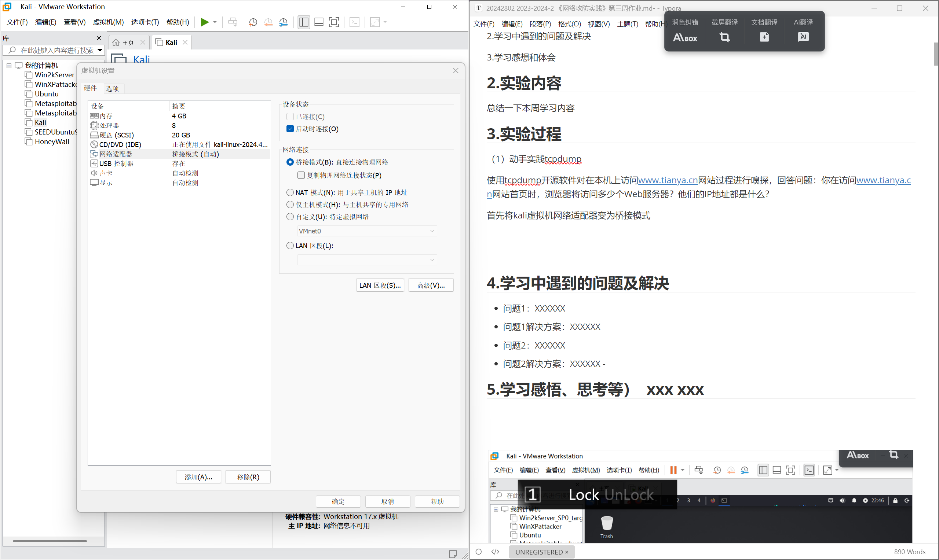This screenshot has width=939, height=560.
Task: Click the 截屏翻译 crop icon
Action: pyautogui.click(x=724, y=37)
